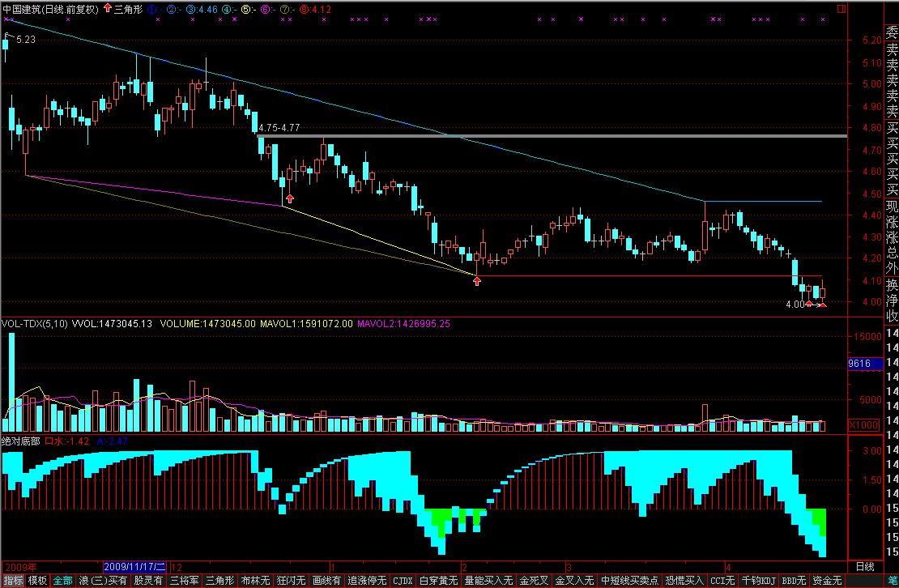The width and height of the screenshot is (899, 588).
Task: Select the 中短线买卖点 indicator tab
Action: pyautogui.click(x=629, y=582)
